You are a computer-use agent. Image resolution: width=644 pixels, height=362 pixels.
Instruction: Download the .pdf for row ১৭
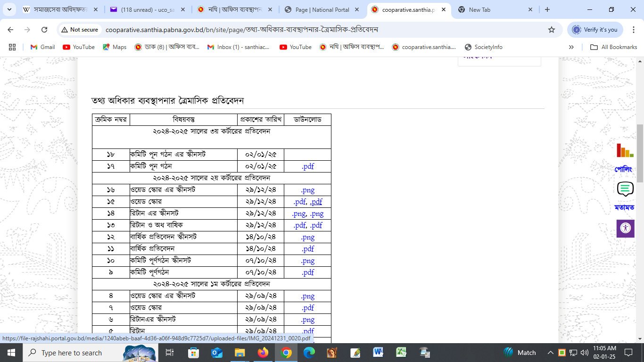(x=308, y=166)
